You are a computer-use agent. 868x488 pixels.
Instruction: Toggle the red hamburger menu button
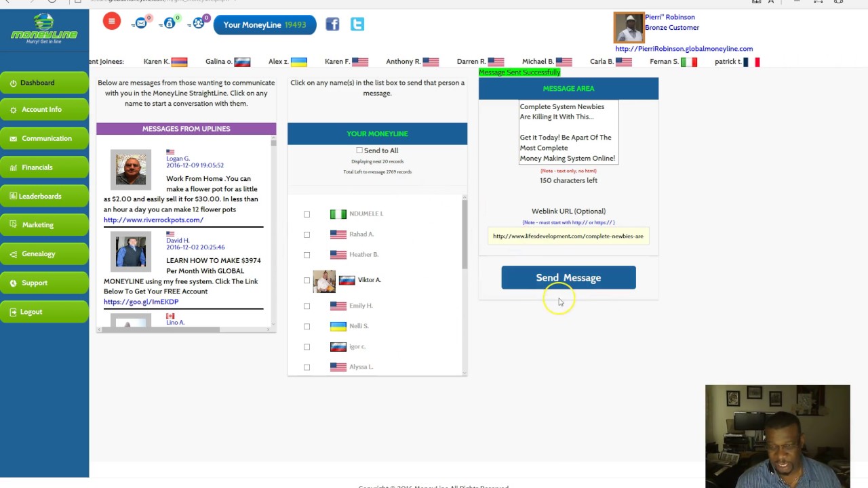pos(112,21)
